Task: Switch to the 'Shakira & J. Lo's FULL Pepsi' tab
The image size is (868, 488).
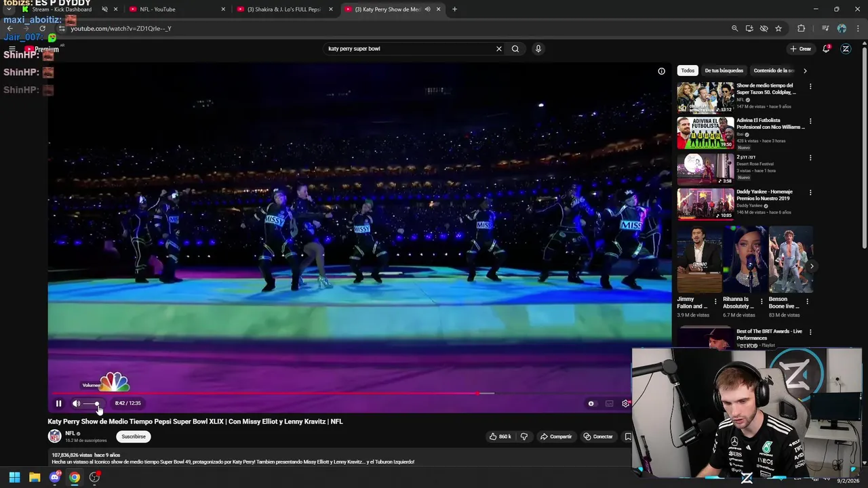Action: [x=283, y=9]
